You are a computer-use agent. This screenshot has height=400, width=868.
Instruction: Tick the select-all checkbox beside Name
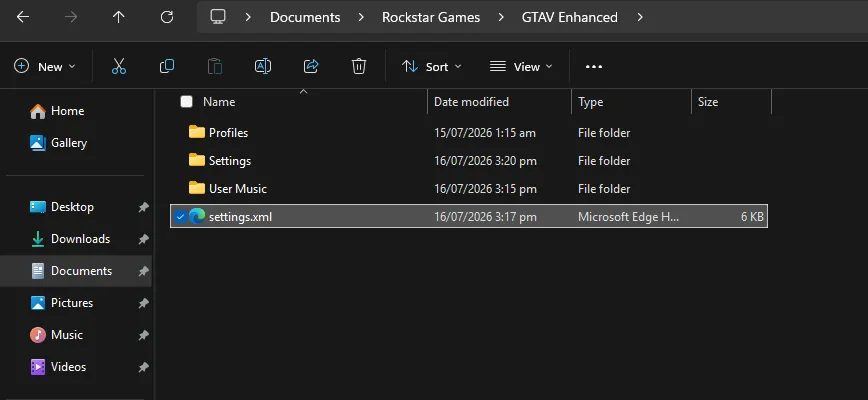(187, 101)
